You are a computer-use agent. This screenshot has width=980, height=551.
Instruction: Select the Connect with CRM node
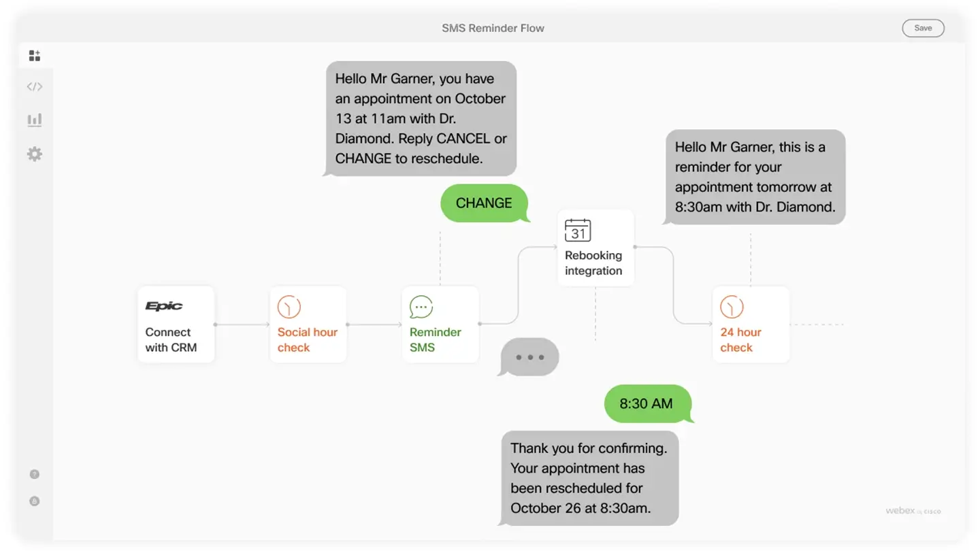(x=176, y=324)
